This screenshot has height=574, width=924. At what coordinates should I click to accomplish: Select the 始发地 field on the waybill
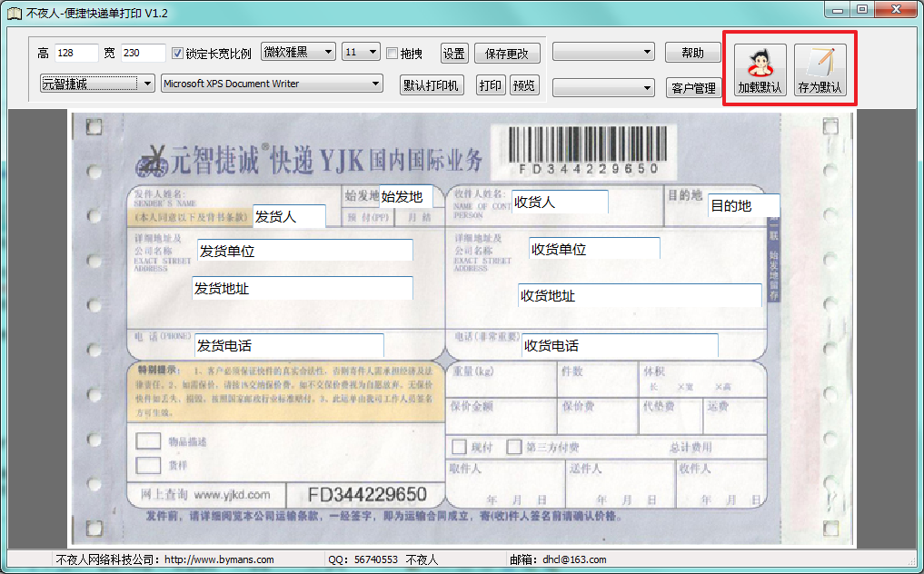[x=406, y=197]
